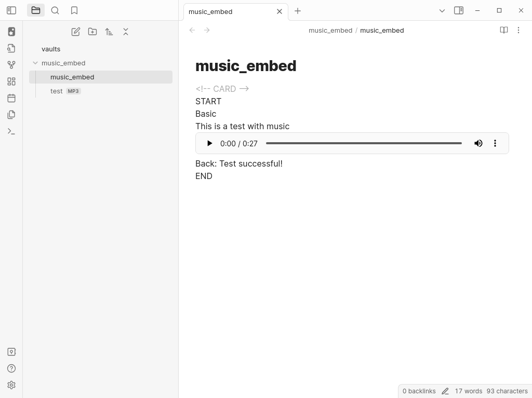The image size is (532, 398).
Task: Toggle the right sidebar
Action: pyautogui.click(x=459, y=10)
